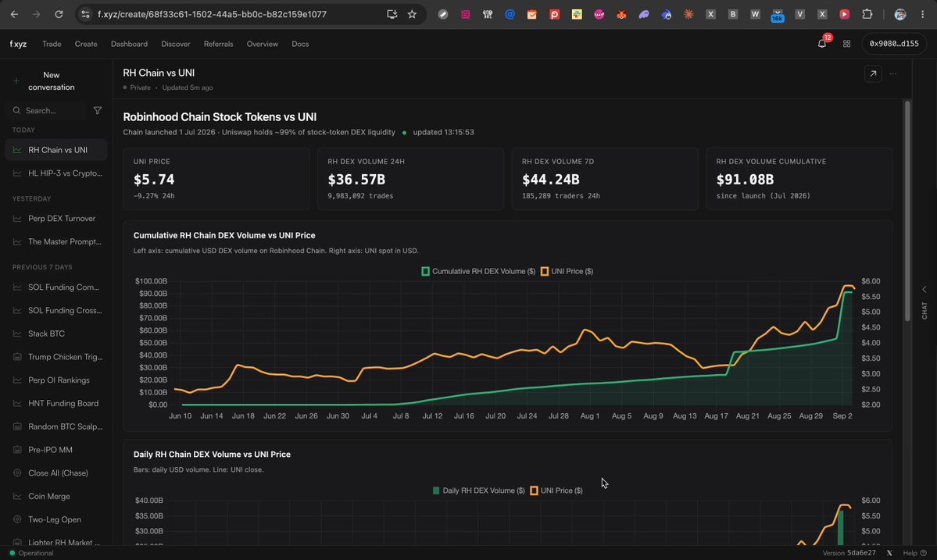Image resolution: width=937 pixels, height=560 pixels.
Task: Open the Referrals tab
Action: [x=218, y=44]
